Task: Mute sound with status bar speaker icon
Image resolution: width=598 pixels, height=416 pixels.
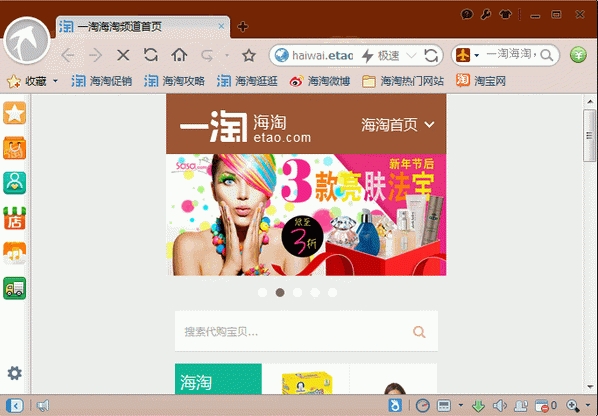Action: (x=500, y=405)
